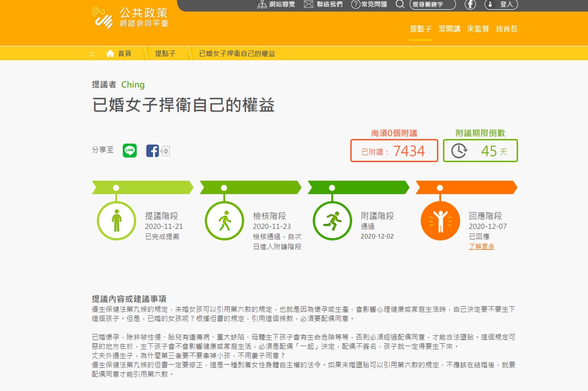Viewport: 588px width, 391px height.
Task: Click the 已回應 status text
Action: 479,237
